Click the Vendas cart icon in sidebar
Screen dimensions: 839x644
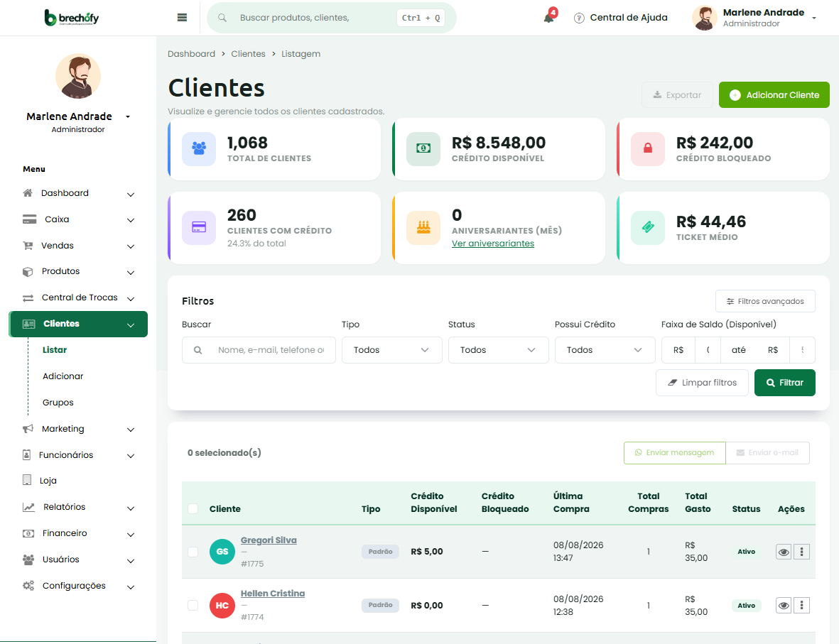click(28, 246)
